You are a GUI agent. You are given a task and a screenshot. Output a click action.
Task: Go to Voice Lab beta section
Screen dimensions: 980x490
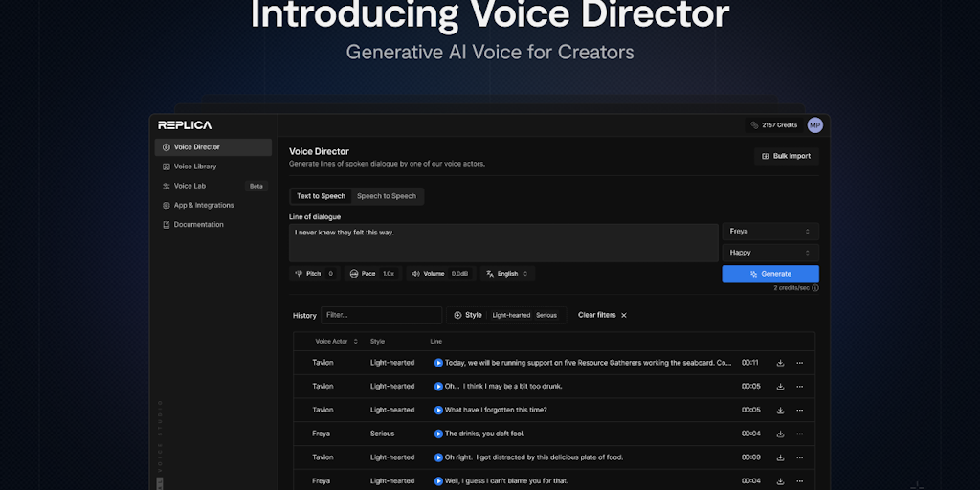point(189,186)
